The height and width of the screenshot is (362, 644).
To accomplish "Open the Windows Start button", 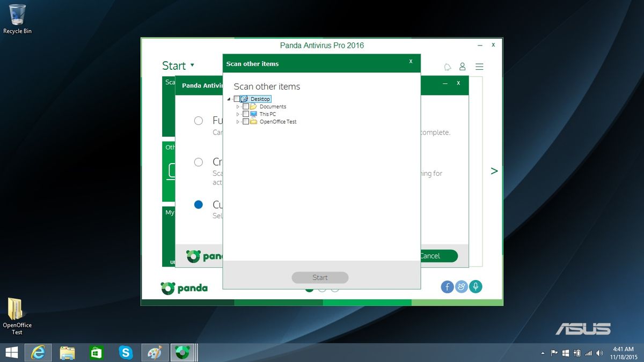I will 11,352.
